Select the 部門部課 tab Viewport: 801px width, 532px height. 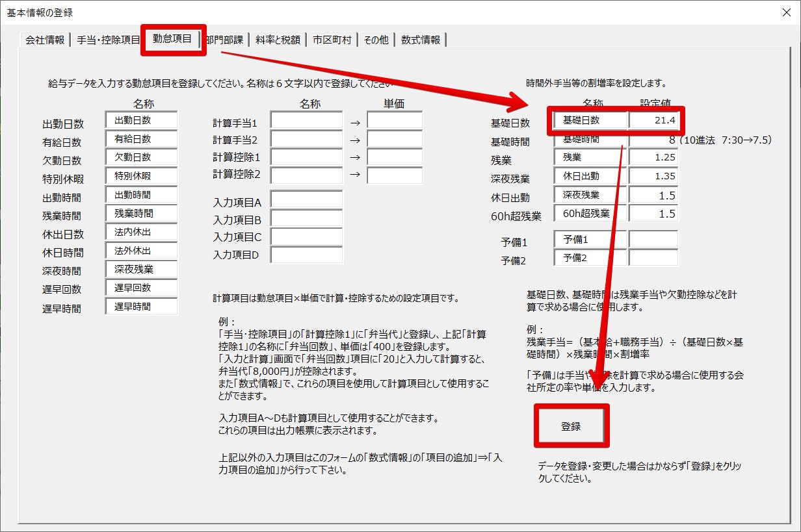225,40
